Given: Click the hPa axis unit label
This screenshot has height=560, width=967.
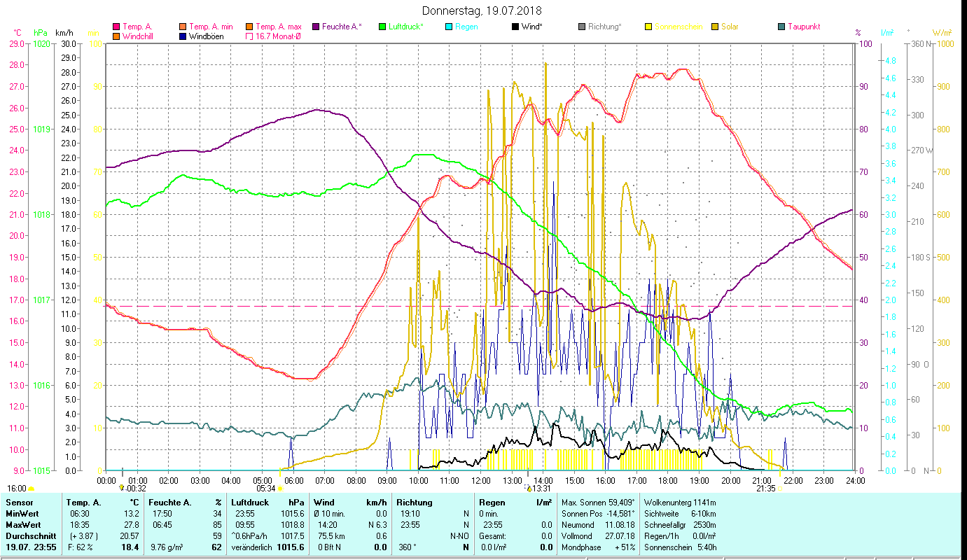Looking at the screenshot, I should [x=41, y=32].
